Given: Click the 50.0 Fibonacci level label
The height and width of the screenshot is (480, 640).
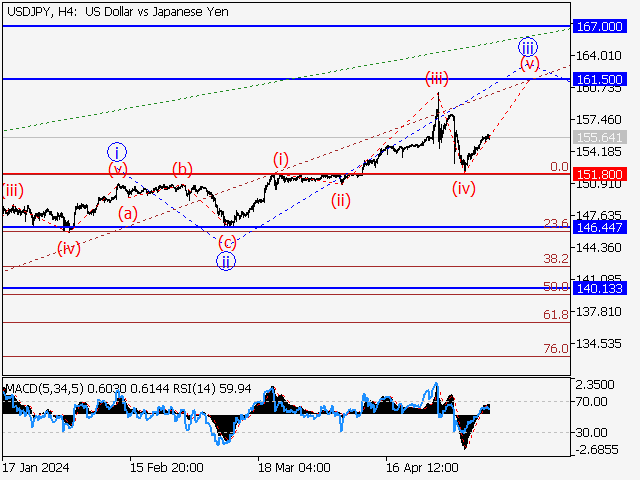Looking at the screenshot, I should (x=556, y=287).
